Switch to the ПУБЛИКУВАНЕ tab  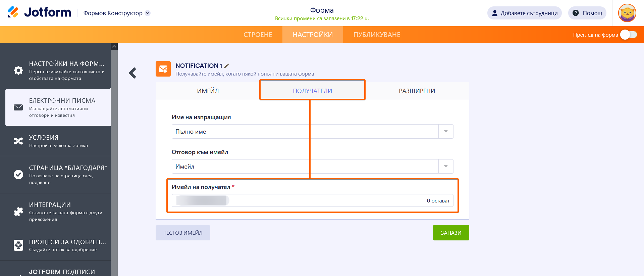377,35
